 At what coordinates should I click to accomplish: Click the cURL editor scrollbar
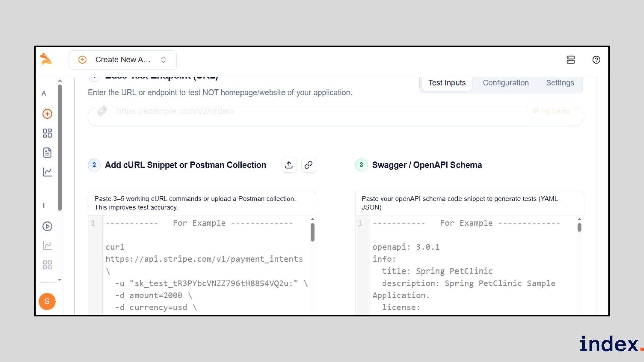click(312, 231)
